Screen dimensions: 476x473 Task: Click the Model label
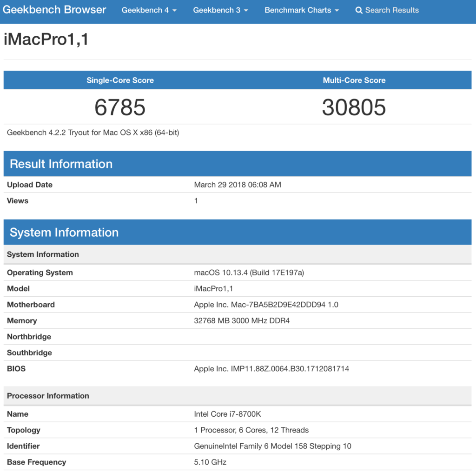point(18,289)
